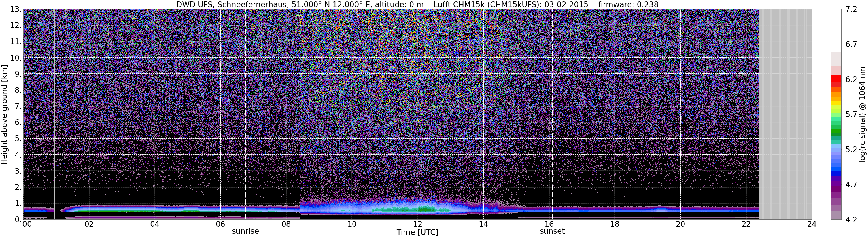Click the y-axis tick label '10.'
Image resolution: width=868 pixels, height=238 pixels.
coord(16,58)
